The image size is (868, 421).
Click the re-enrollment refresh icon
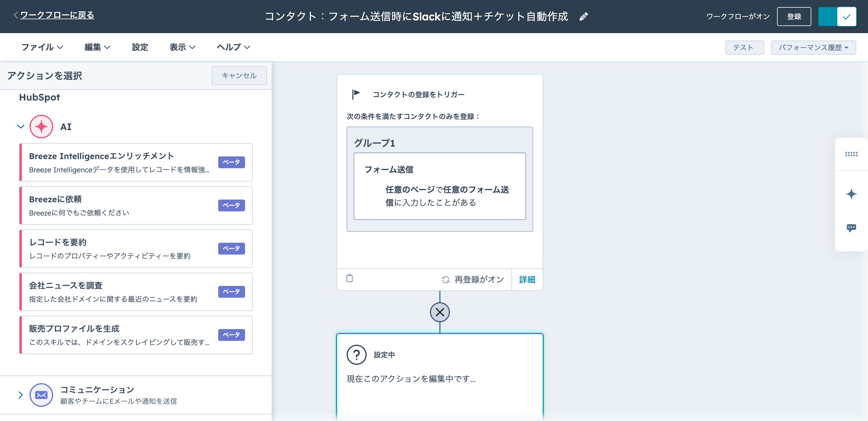[x=446, y=279]
